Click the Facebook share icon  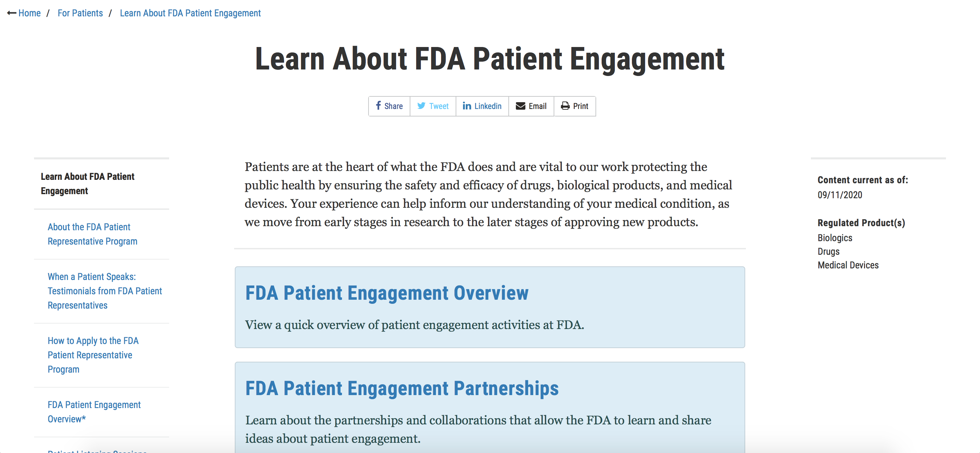[378, 106]
